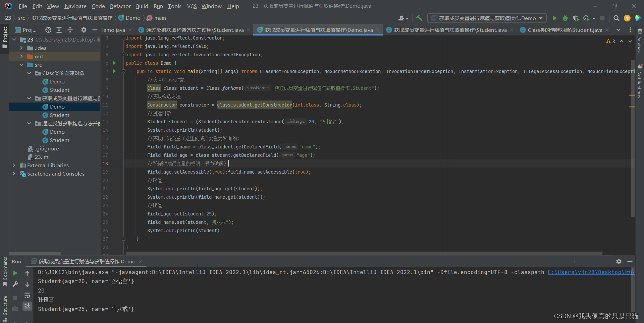Open the Code With Me user icon
The width and height of the screenshot is (644, 323).
[x=403, y=18]
